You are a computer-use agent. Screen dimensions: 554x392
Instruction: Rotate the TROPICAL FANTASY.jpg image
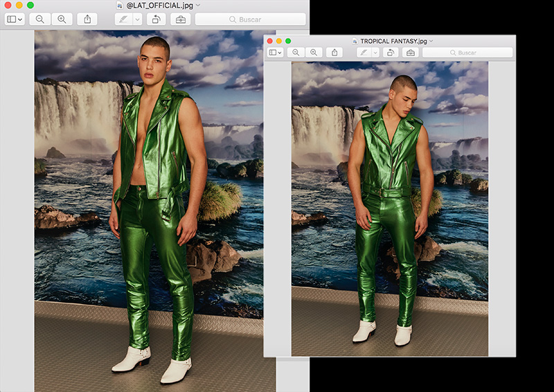click(x=391, y=53)
